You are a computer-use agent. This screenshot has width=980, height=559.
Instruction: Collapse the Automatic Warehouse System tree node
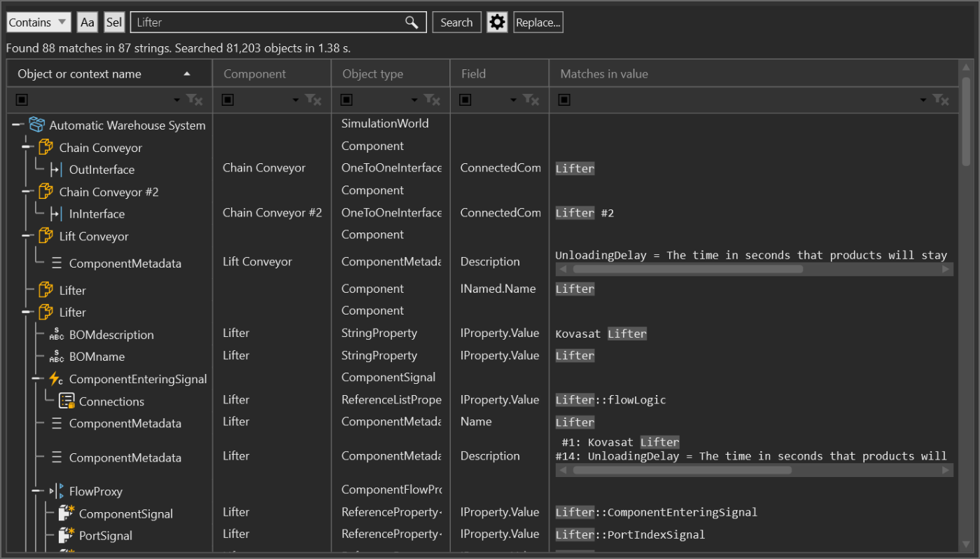(x=17, y=125)
